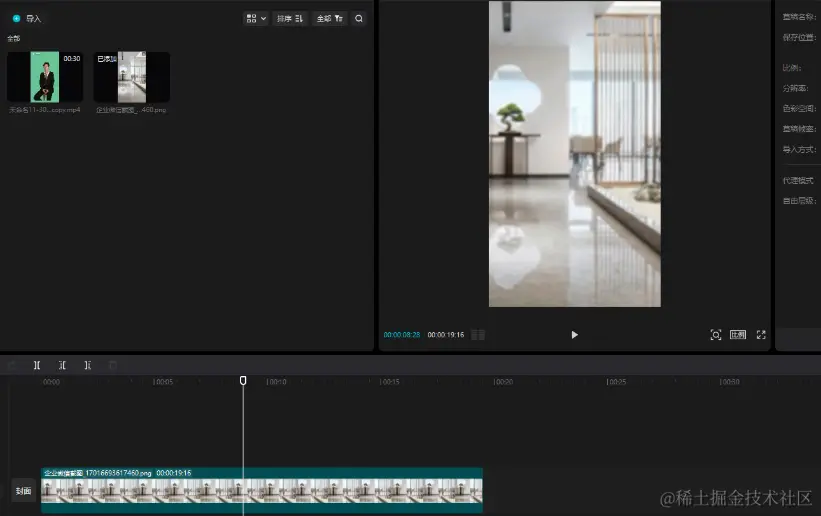Screen dimensions: 821x516
Task: Play the preview video
Action: pos(574,335)
